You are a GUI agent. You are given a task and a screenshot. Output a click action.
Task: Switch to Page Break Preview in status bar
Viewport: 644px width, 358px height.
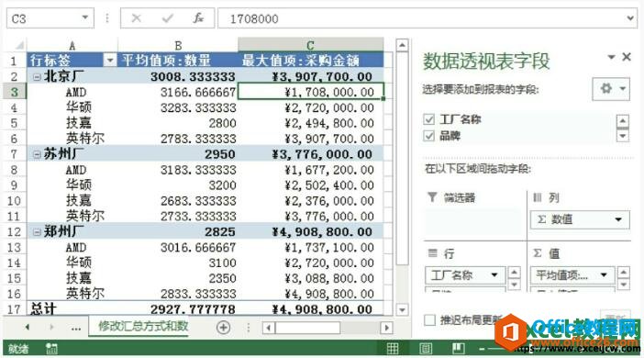click(458, 349)
